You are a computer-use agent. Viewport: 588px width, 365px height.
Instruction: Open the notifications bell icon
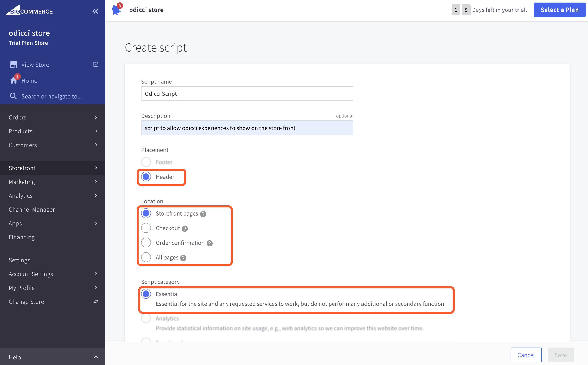(x=116, y=10)
